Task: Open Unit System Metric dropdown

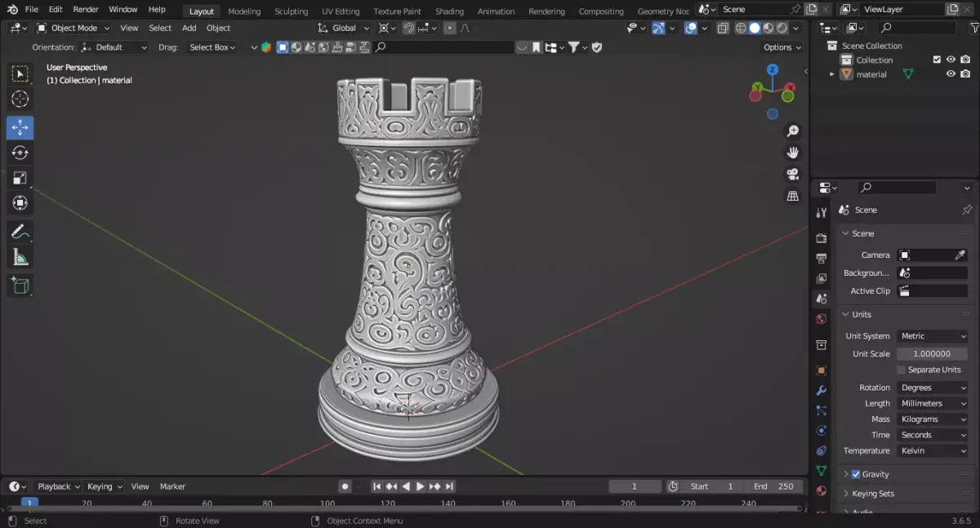Action: coord(932,336)
